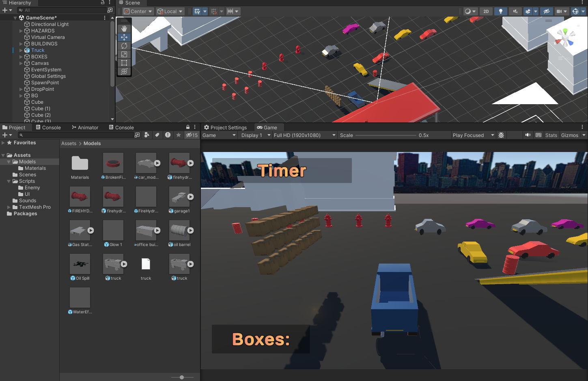Click the Scene view orientation gizmo
The height and width of the screenshot is (381, 588).
point(565,38)
